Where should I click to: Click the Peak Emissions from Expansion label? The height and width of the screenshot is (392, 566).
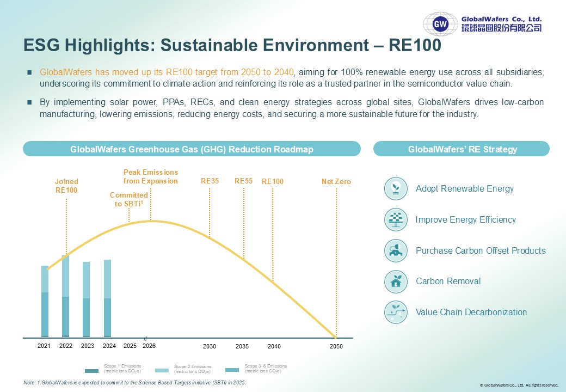(151, 176)
